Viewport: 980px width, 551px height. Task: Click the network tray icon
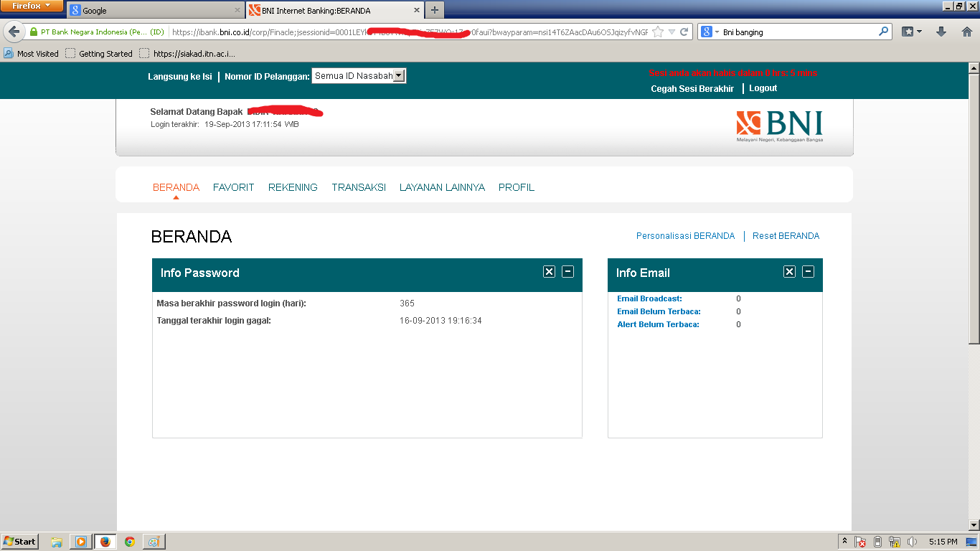point(895,542)
